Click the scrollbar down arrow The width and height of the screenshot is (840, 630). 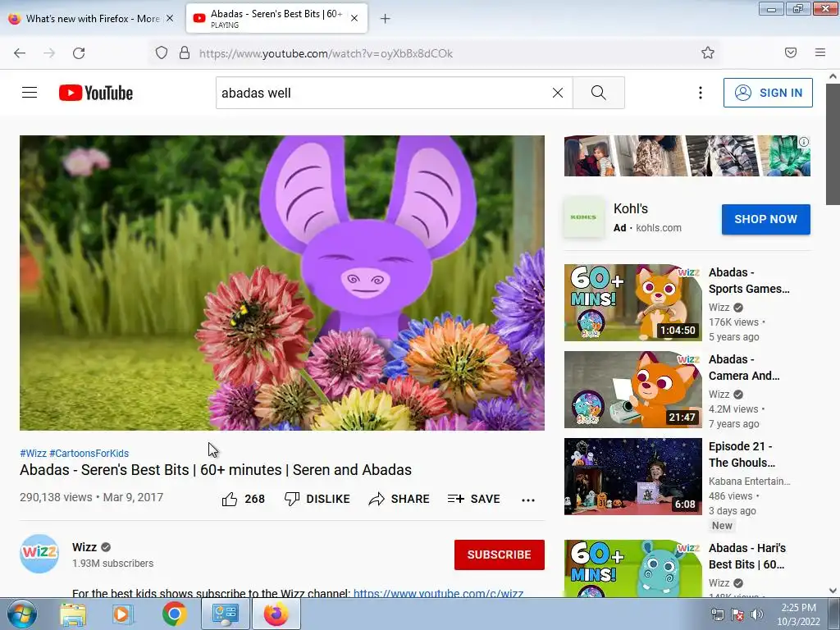(x=833, y=591)
